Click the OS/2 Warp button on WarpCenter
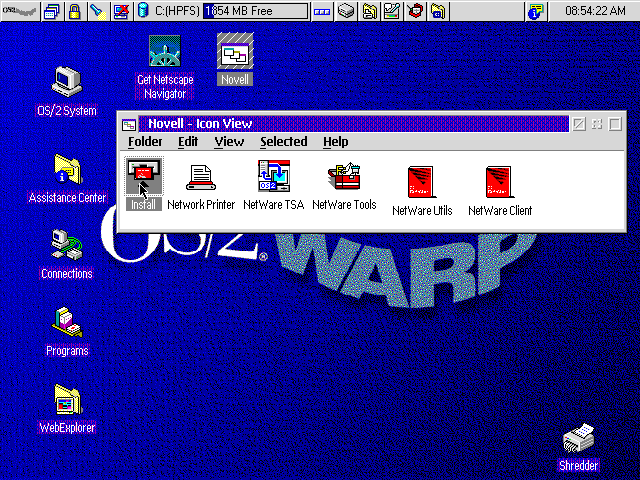 coord(20,11)
